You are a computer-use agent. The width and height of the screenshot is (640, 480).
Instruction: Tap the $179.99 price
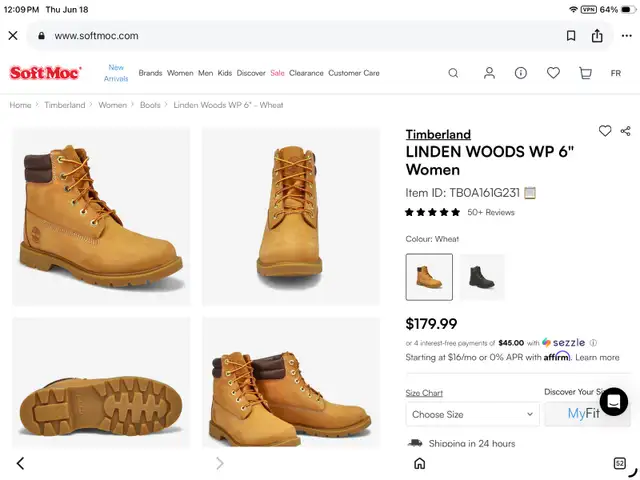(431, 324)
